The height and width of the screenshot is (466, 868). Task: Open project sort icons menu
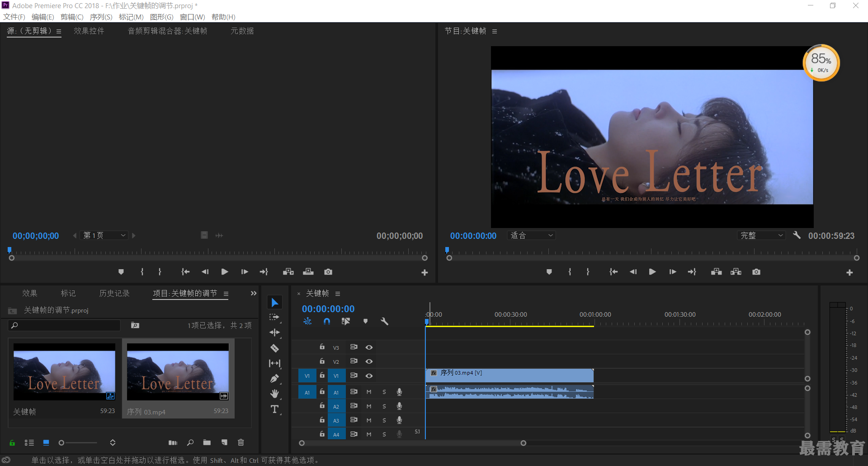[113, 442]
